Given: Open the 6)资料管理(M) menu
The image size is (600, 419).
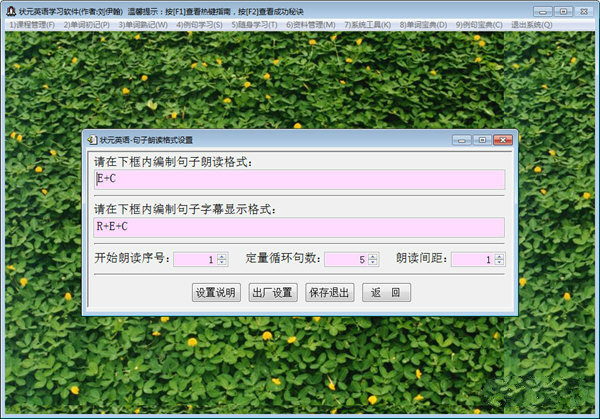Looking at the screenshot, I should click(x=311, y=25).
